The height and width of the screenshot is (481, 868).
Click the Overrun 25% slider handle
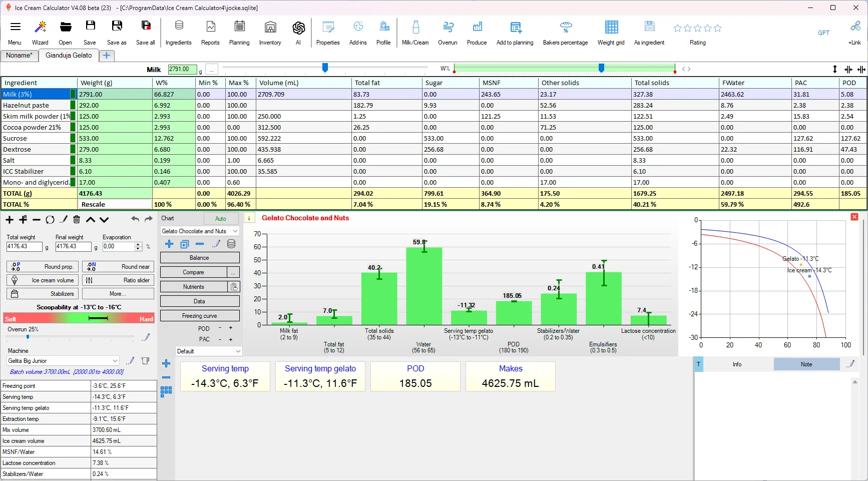pos(28,337)
